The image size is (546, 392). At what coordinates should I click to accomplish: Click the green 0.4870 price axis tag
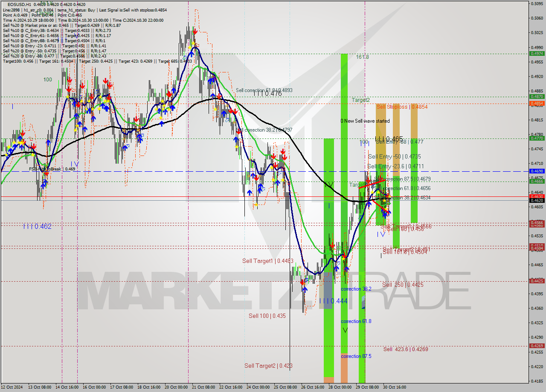coord(537,97)
